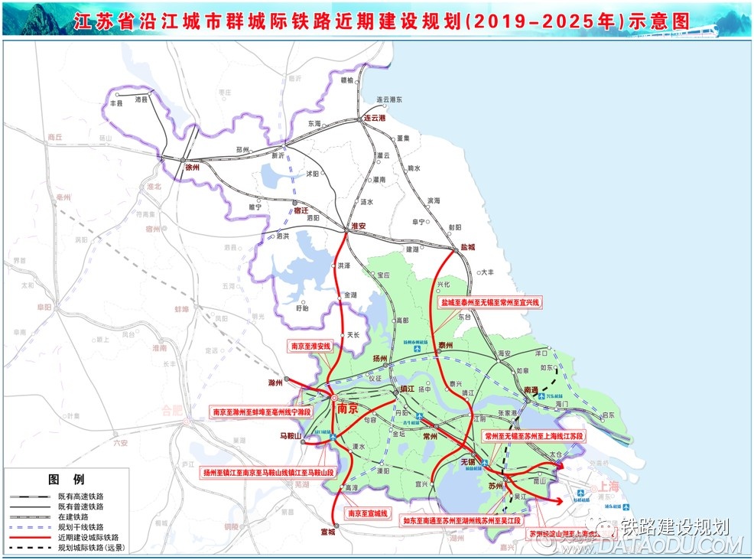The image size is (754, 560).
Task: Click the 蚌埠 city label
Action: click(x=182, y=309)
